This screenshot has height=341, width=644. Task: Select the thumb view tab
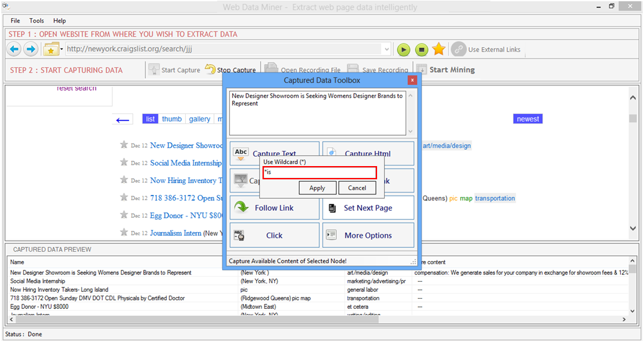(172, 119)
